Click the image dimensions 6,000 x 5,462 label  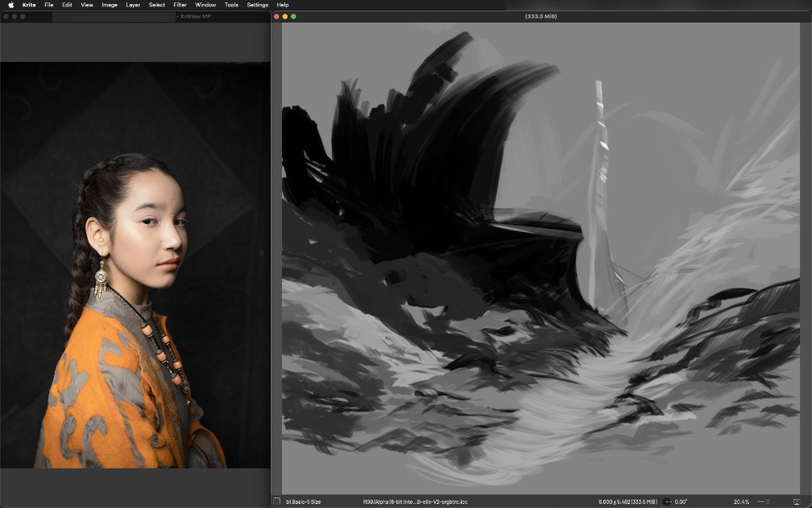627,502
